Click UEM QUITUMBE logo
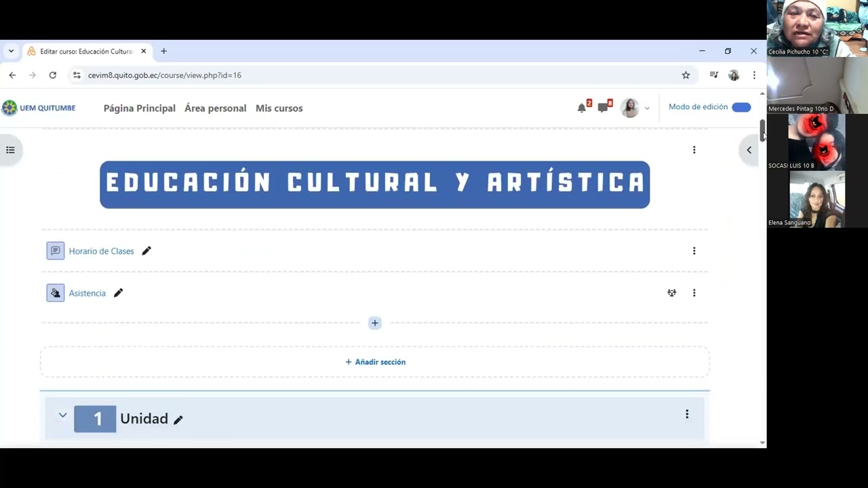Viewport: 868px width, 488px height. (39, 108)
